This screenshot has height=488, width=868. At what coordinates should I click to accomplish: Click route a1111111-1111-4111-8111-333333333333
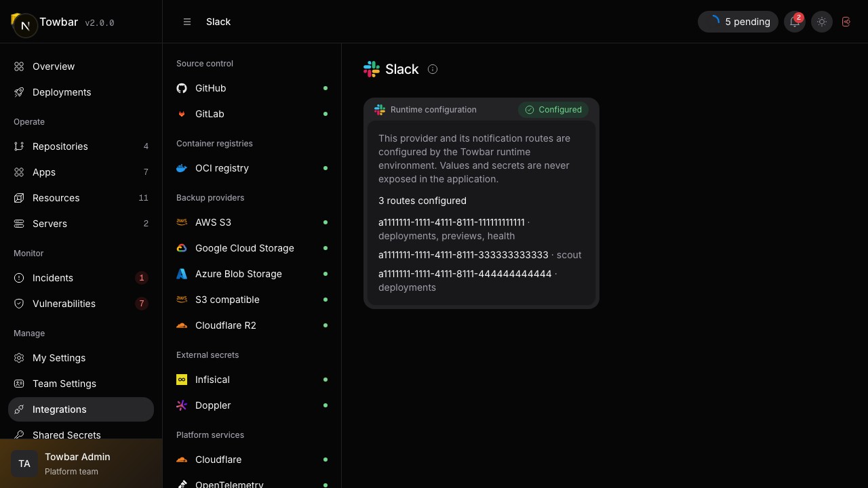[x=463, y=255]
